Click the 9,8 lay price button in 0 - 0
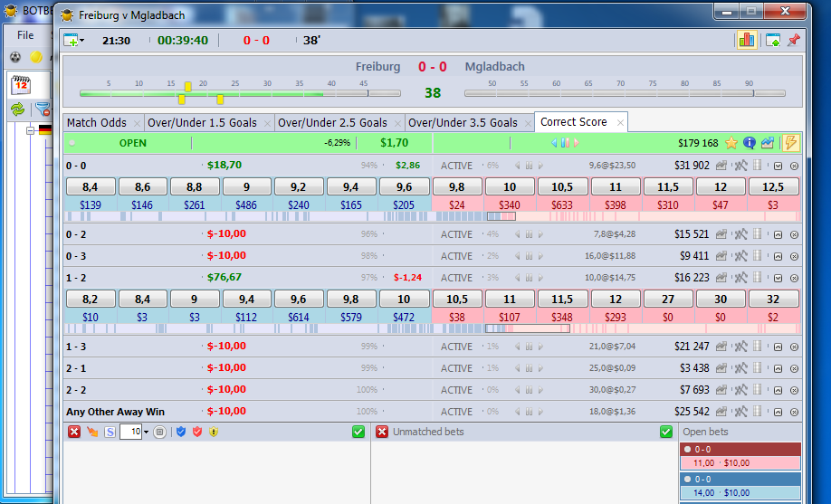This screenshot has width=831, height=504. (456, 186)
